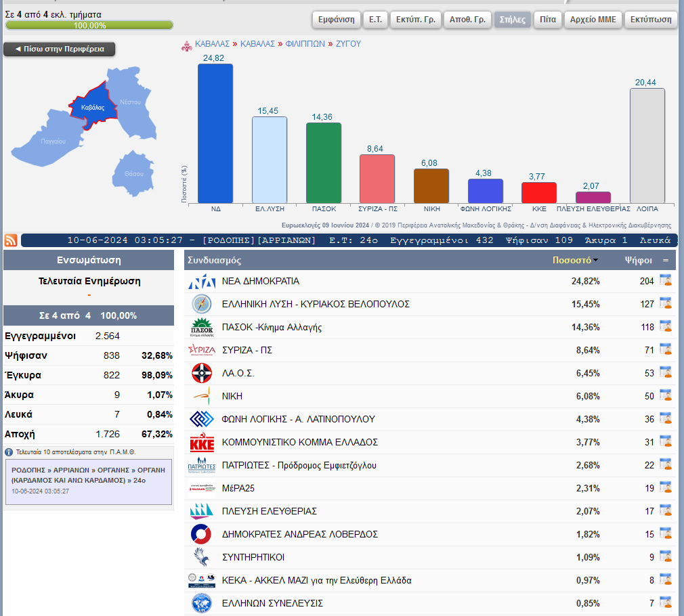Open candidate details icon for ΠΑΣΟΚ row

pyautogui.click(x=665, y=327)
